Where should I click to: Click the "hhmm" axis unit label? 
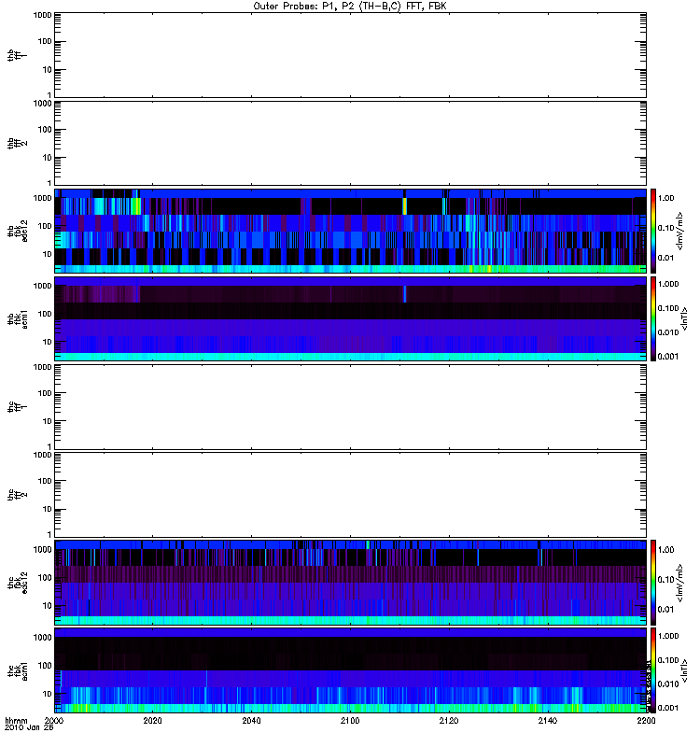(16, 720)
